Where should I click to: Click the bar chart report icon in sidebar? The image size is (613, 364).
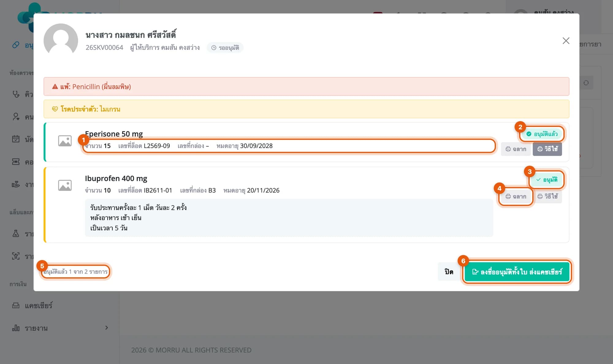(x=16, y=328)
